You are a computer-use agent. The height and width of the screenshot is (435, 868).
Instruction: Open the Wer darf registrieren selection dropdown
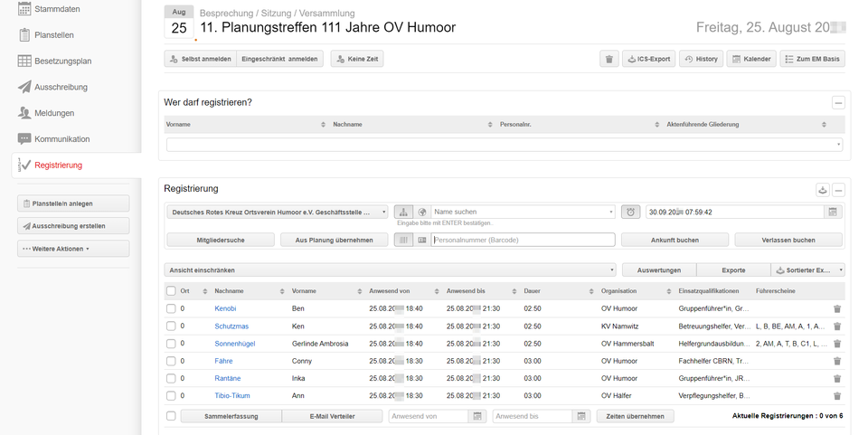[x=505, y=145]
